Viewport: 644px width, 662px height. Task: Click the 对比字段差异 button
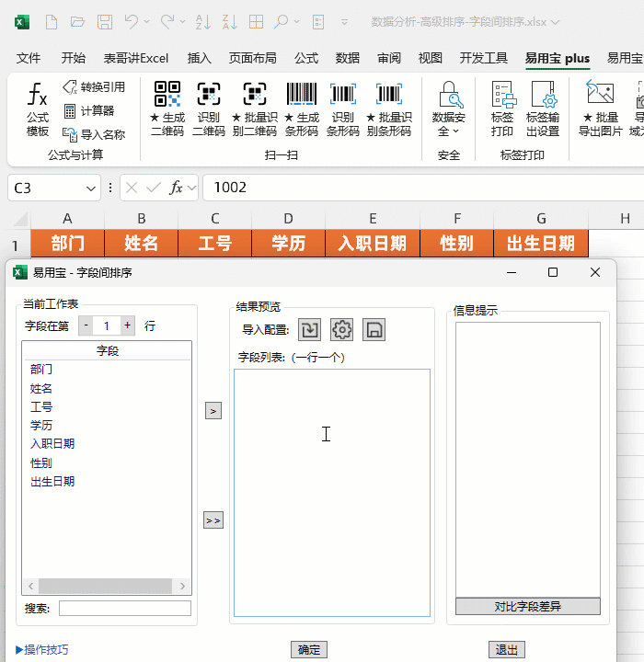528,606
